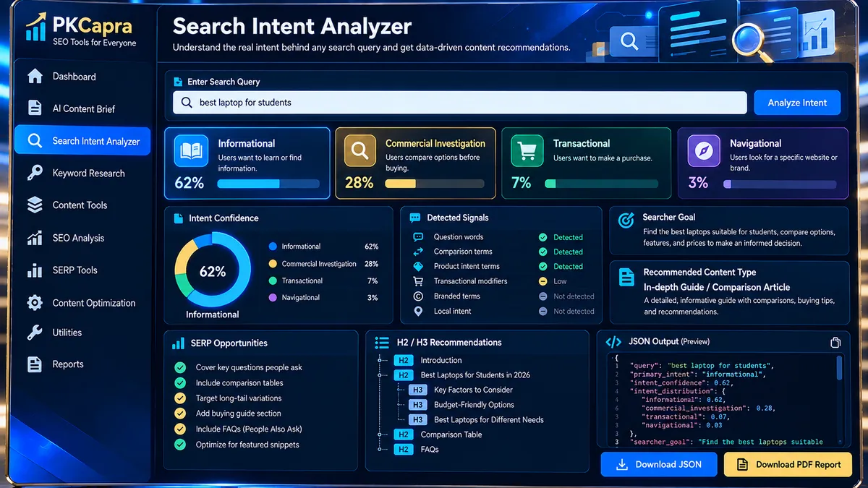Click the Navigational compass icon
Image resolution: width=868 pixels, height=488 pixels.
pyautogui.click(x=704, y=151)
